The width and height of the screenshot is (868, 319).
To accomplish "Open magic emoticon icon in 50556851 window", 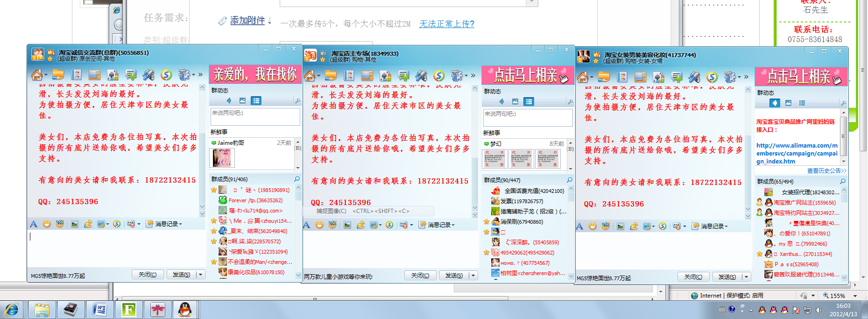I will [60, 224].
